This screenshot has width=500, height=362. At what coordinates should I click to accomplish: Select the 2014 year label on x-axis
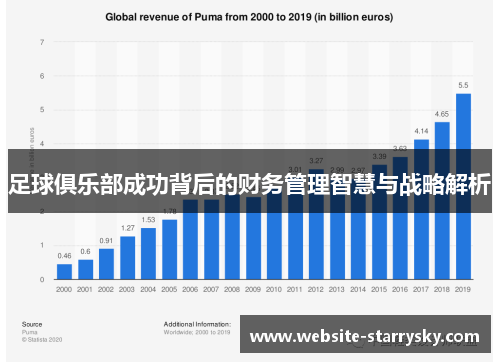tap(358, 289)
